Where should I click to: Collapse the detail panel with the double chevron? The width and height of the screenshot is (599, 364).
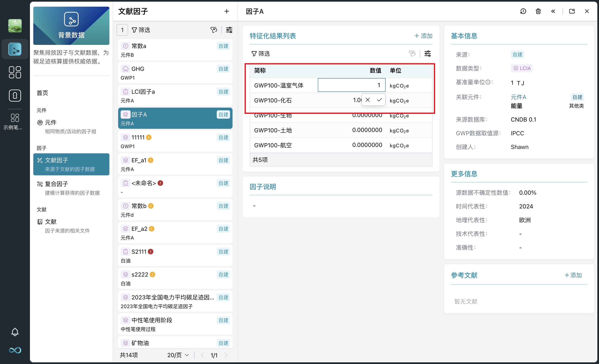[553, 11]
